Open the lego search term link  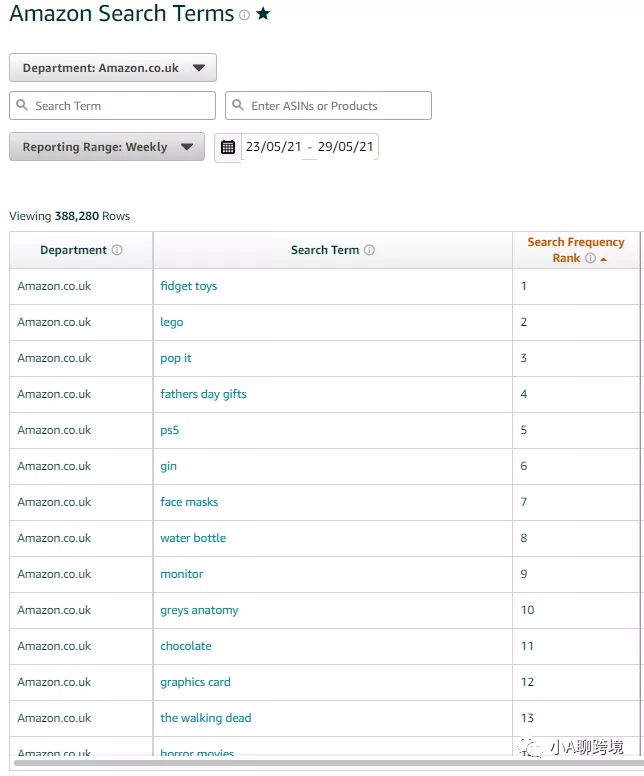click(172, 322)
